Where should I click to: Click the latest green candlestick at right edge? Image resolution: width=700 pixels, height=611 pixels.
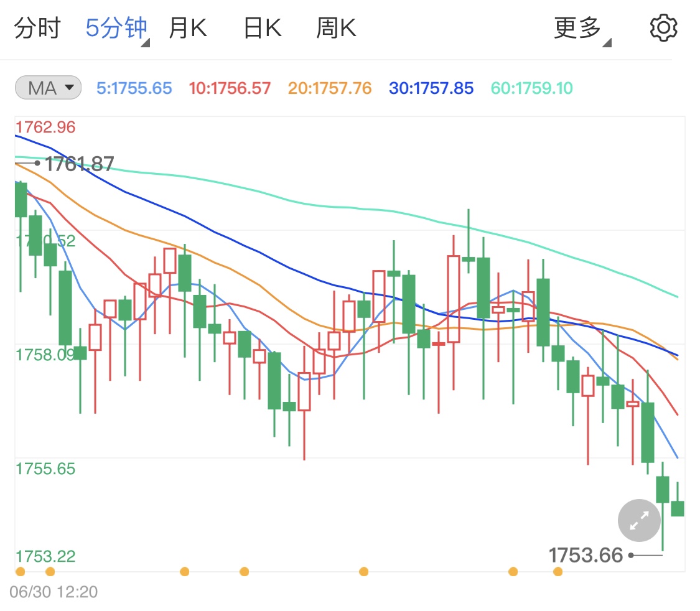click(x=678, y=508)
